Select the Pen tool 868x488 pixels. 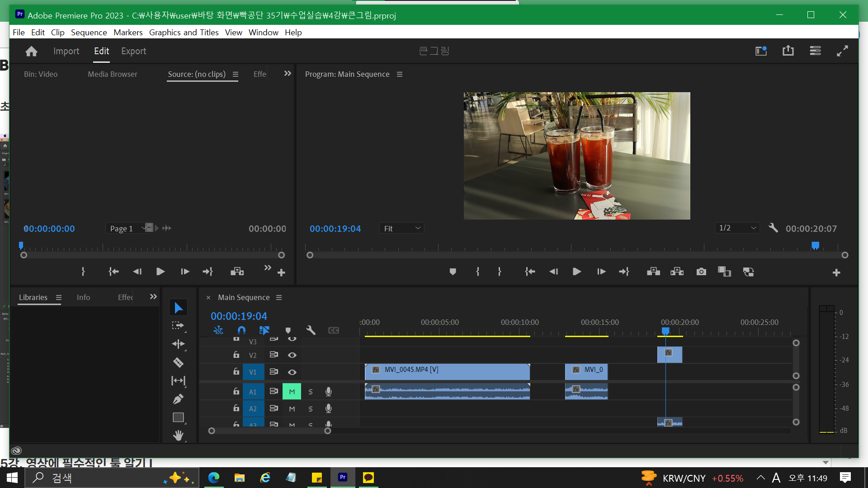point(178,399)
